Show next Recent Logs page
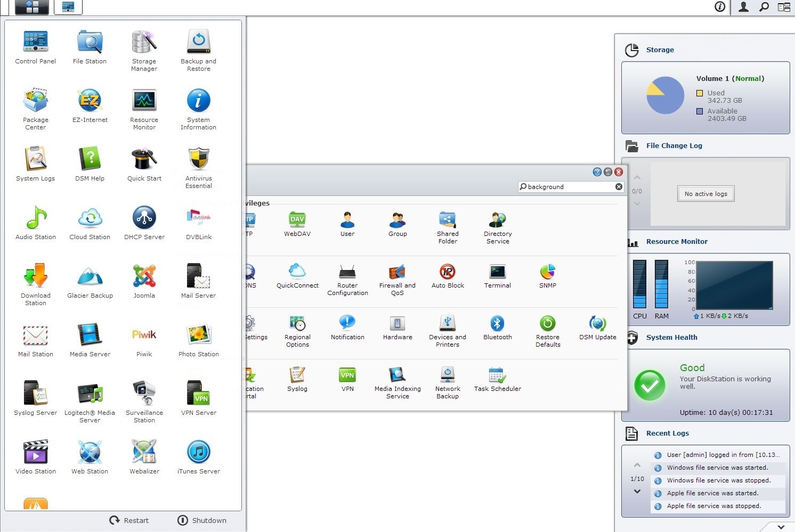The height and width of the screenshot is (532, 795). pyautogui.click(x=637, y=492)
